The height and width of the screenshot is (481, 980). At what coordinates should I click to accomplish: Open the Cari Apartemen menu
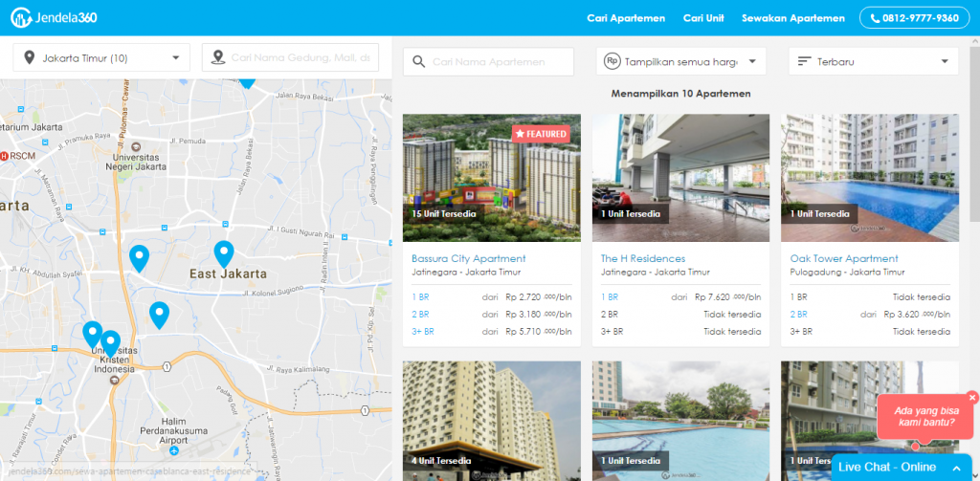(626, 18)
